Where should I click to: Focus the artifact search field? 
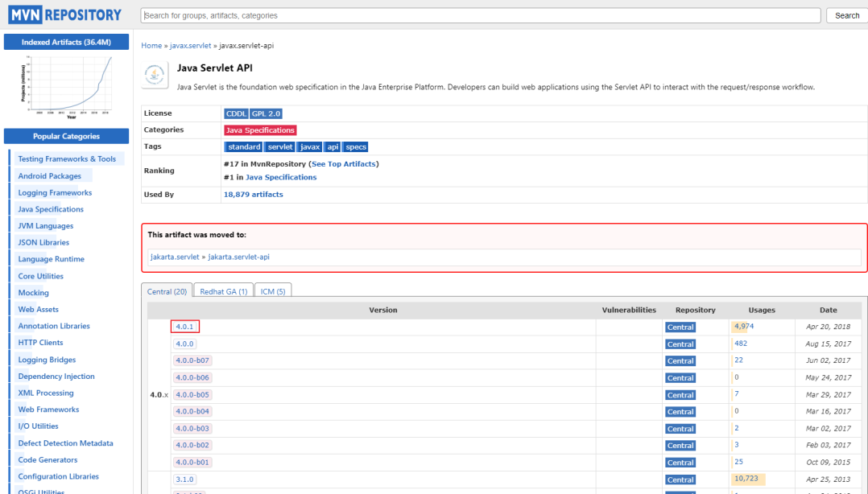click(481, 15)
